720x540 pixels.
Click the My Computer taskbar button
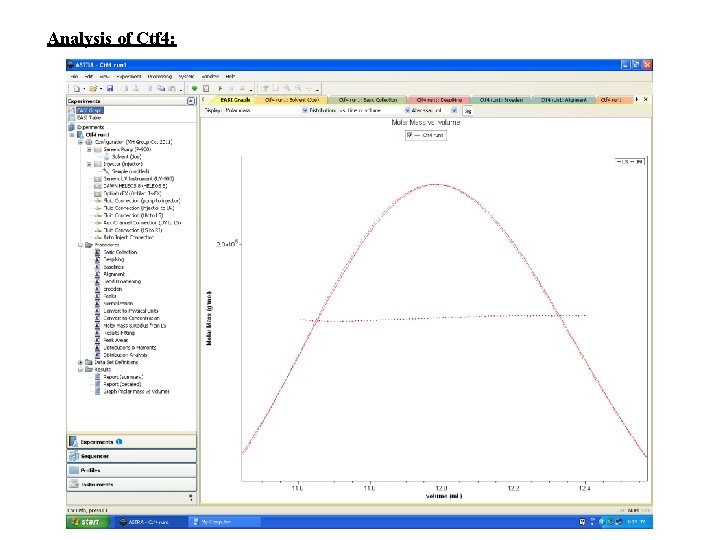(x=225, y=522)
